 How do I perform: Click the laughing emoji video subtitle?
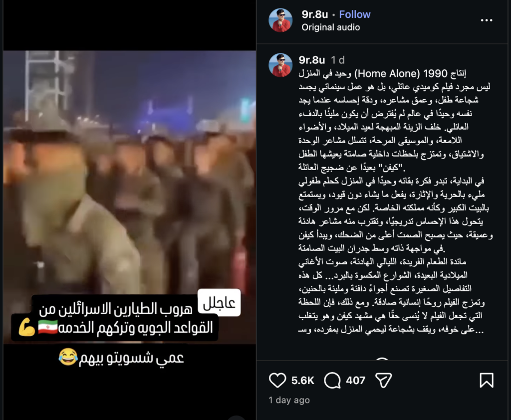[121, 358]
